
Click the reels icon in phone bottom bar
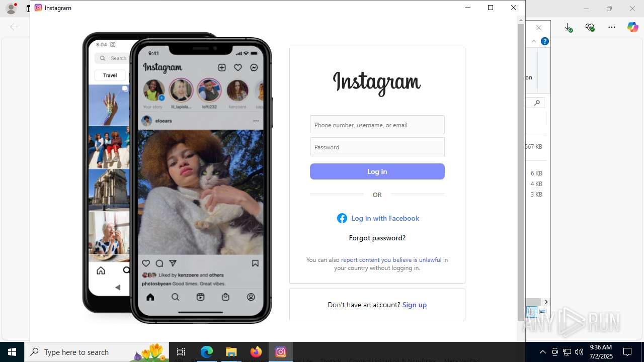tap(200, 297)
